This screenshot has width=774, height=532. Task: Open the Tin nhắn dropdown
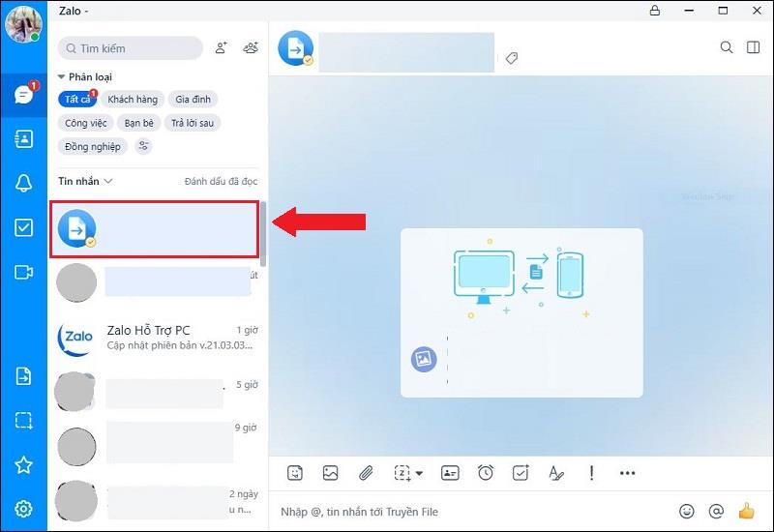point(85,181)
